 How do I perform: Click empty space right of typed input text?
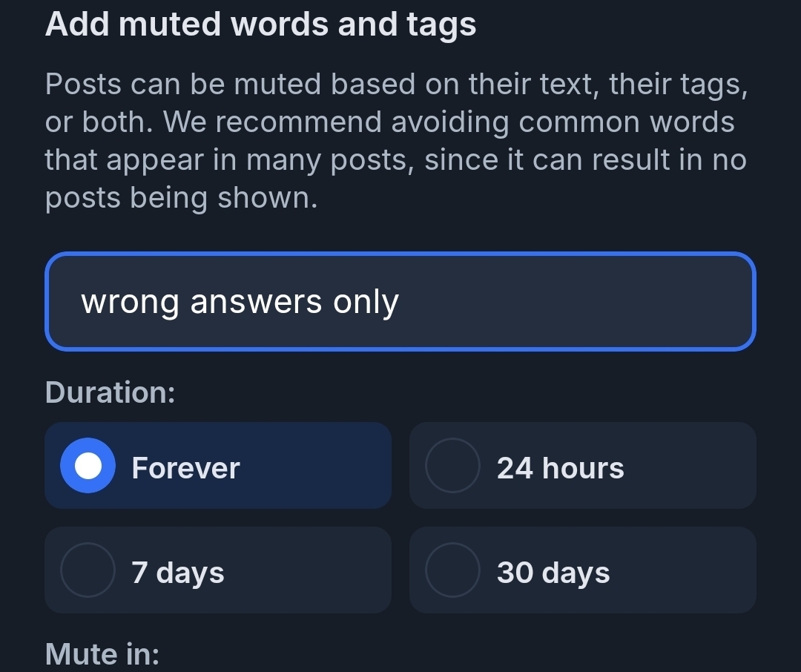pos(578,302)
